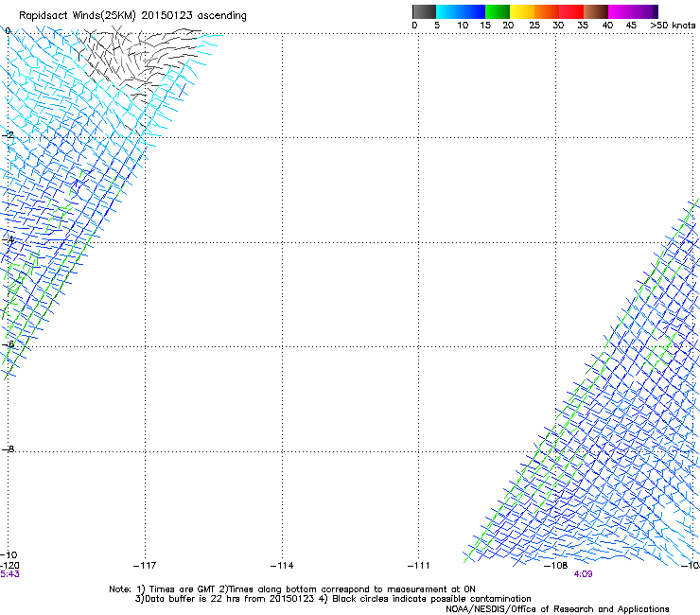700x615 pixels.
Task: Click the -120 longitude axis label
Action: [9, 566]
